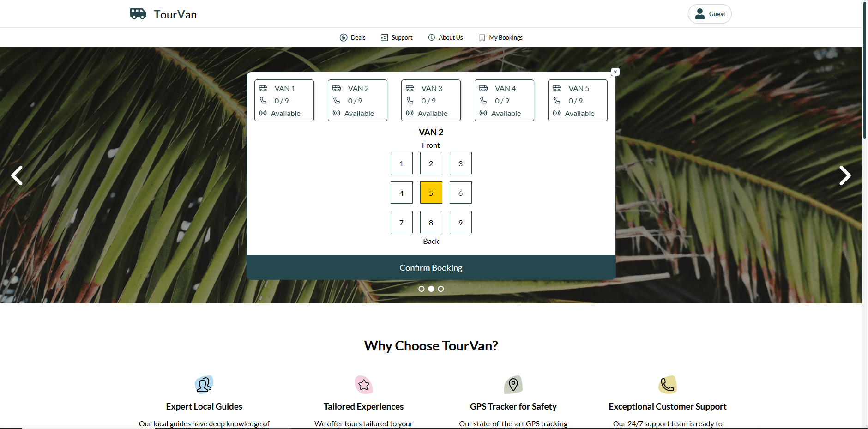Click the My Bookings bookmark icon
Image resolution: width=868 pixels, height=429 pixels.
pyautogui.click(x=482, y=37)
